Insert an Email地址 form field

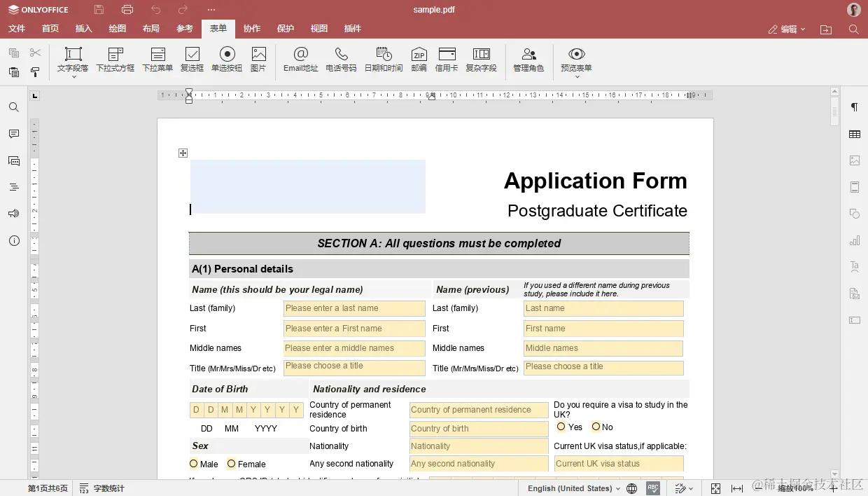click(300, 60)
